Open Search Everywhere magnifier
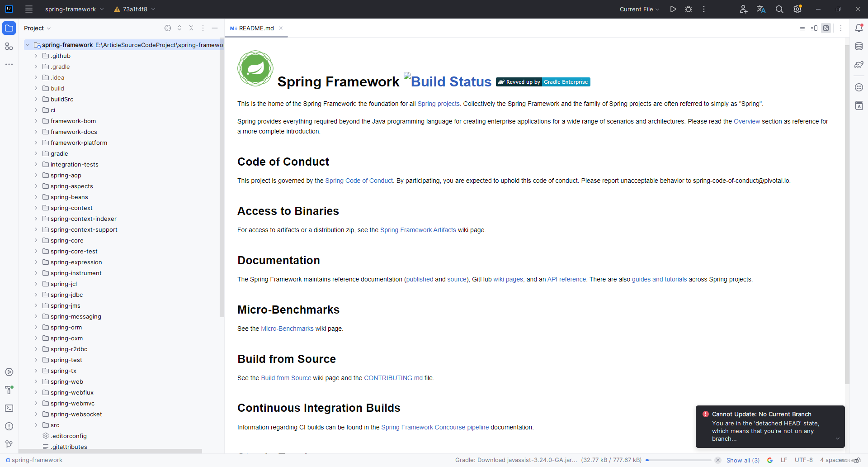 coord(779,9)
